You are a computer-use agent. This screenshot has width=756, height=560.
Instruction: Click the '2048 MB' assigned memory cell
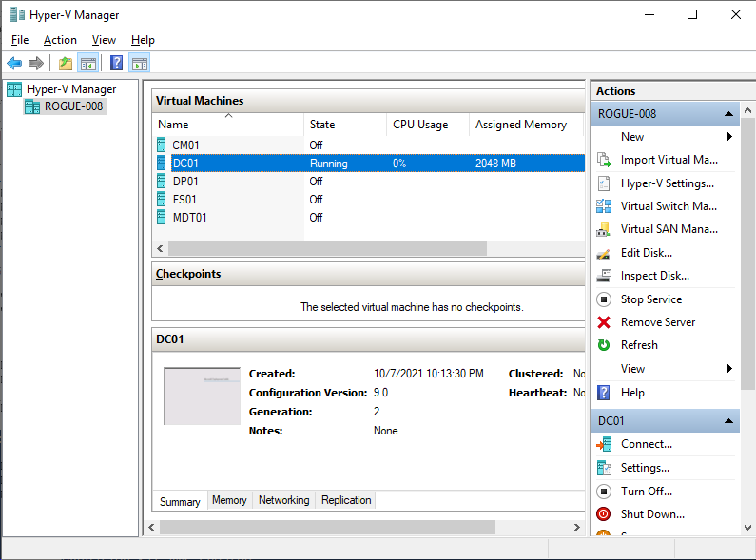click(495, 164)
